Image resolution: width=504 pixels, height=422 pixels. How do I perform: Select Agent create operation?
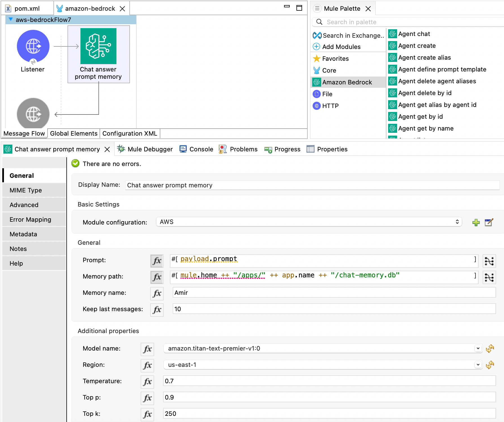point(412,46)
